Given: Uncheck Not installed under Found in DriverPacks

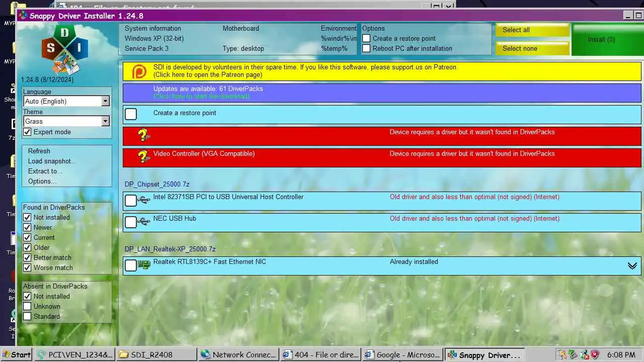Looking at the screenshot, I should click(27, 217).
